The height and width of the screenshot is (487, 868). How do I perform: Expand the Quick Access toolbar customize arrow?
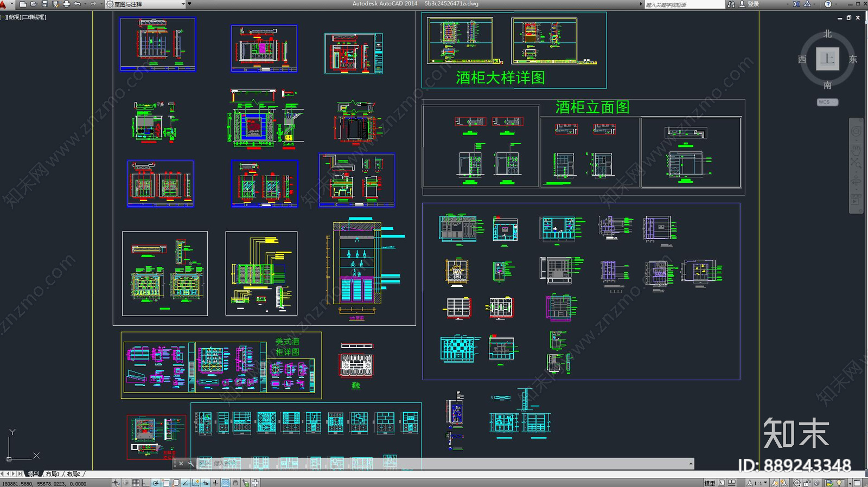click(189, 4)
